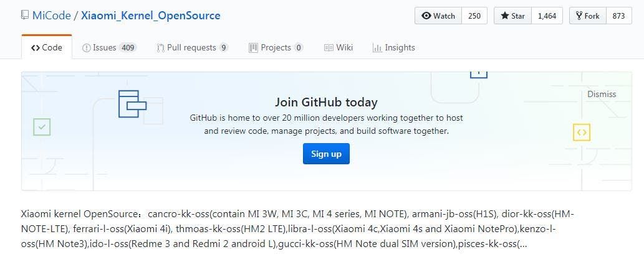
Task: Open the Wiki tab
Action: coord(339,47)
